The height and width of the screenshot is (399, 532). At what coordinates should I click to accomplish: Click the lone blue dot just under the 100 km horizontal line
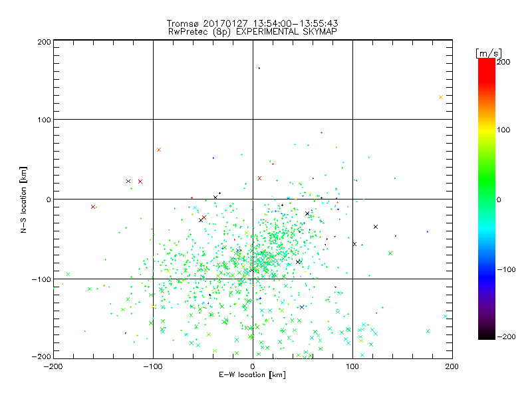pos(321,132)
